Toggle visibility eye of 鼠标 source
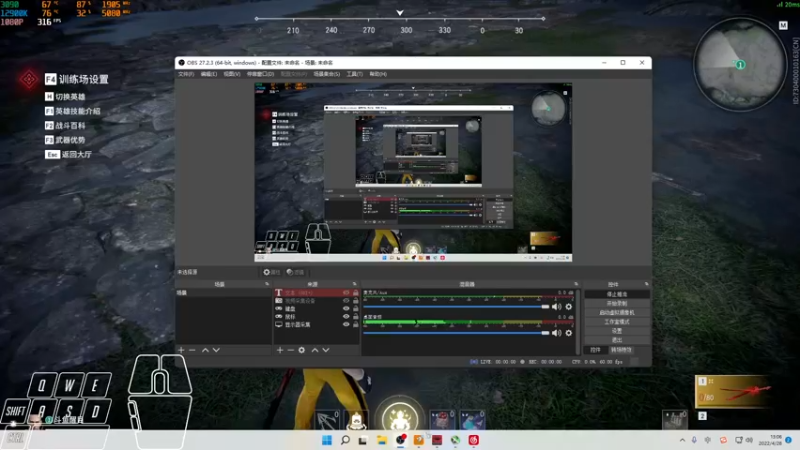Image resolution: width=800 pixels, height=450 pixels. click(346, 316)
